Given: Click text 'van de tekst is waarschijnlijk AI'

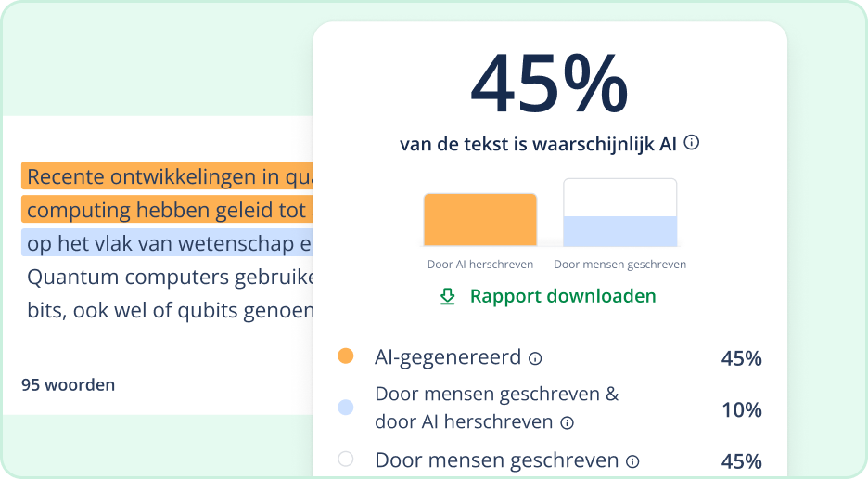Looking at the screenshot, I should click(538, 144).
